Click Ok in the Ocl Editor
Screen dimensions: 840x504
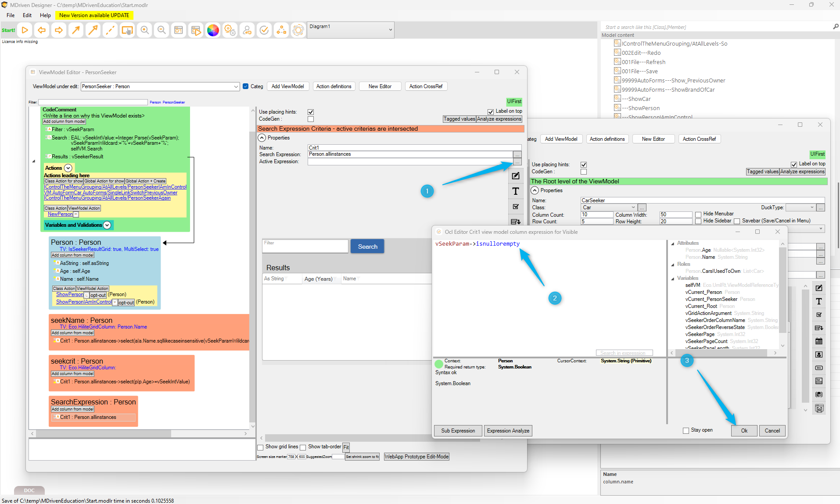(x=744, y=431)
